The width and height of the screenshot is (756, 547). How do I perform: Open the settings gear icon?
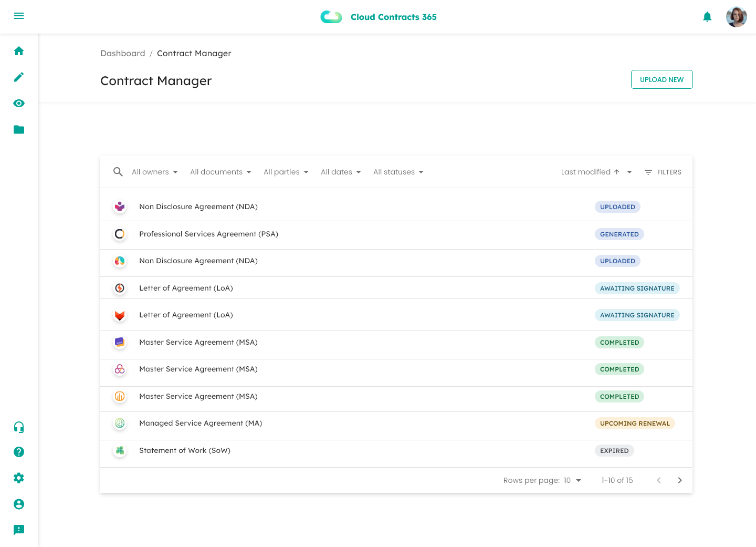pyautogui.click(x=19, y=478)
